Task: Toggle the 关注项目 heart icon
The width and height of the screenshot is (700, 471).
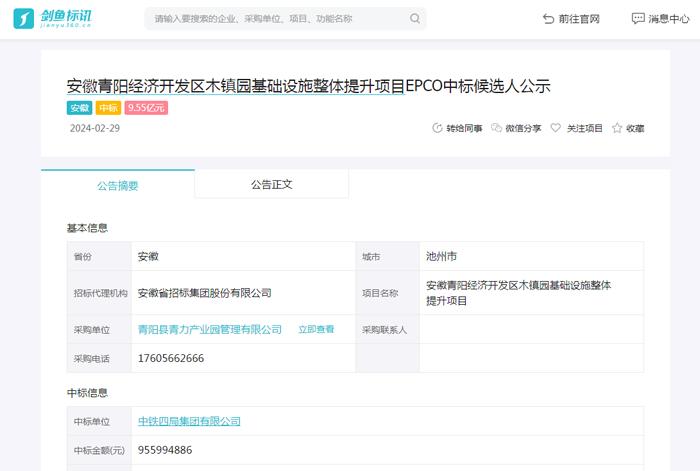Action: pos(556,128)
